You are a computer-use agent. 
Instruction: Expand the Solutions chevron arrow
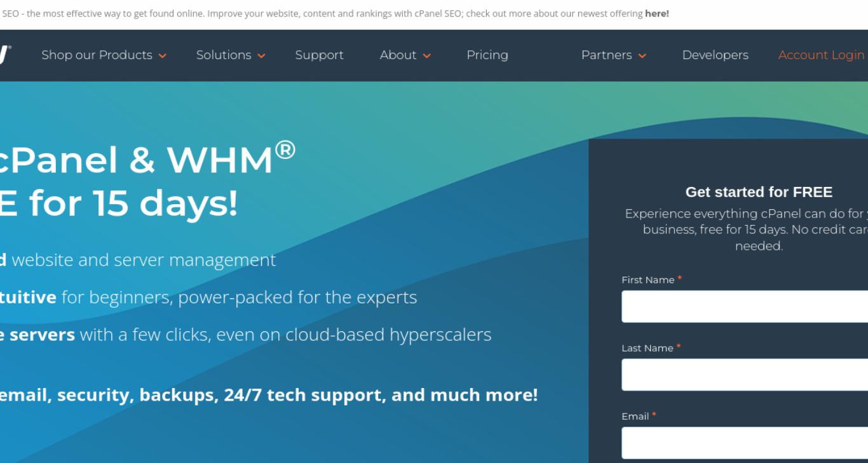coord(261,56)
